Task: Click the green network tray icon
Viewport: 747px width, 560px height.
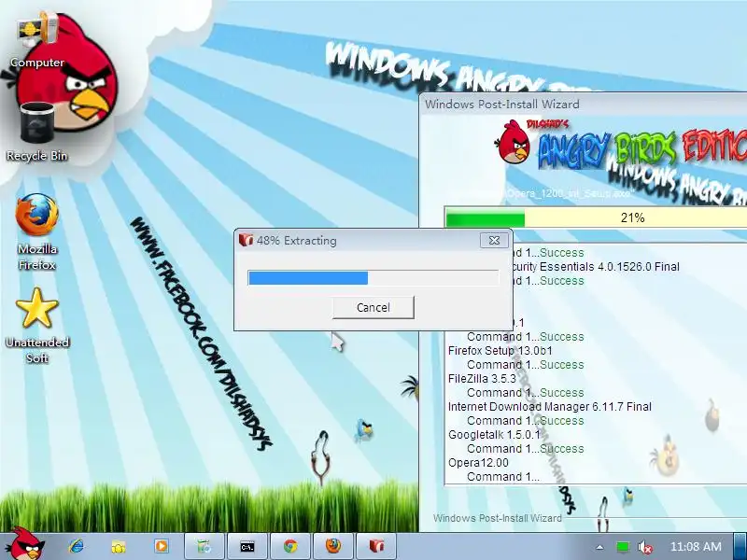Action: pyautogui.click(x=622, y=547)
